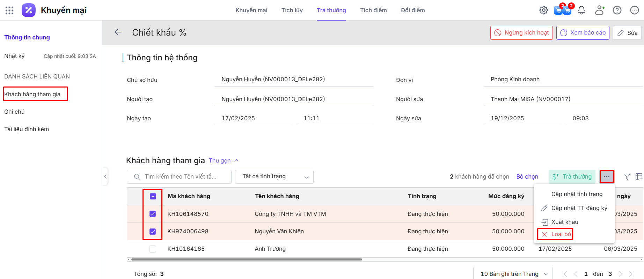644x279 pixels.
Task: Open the help question mark icon
Action: point(617,10)
